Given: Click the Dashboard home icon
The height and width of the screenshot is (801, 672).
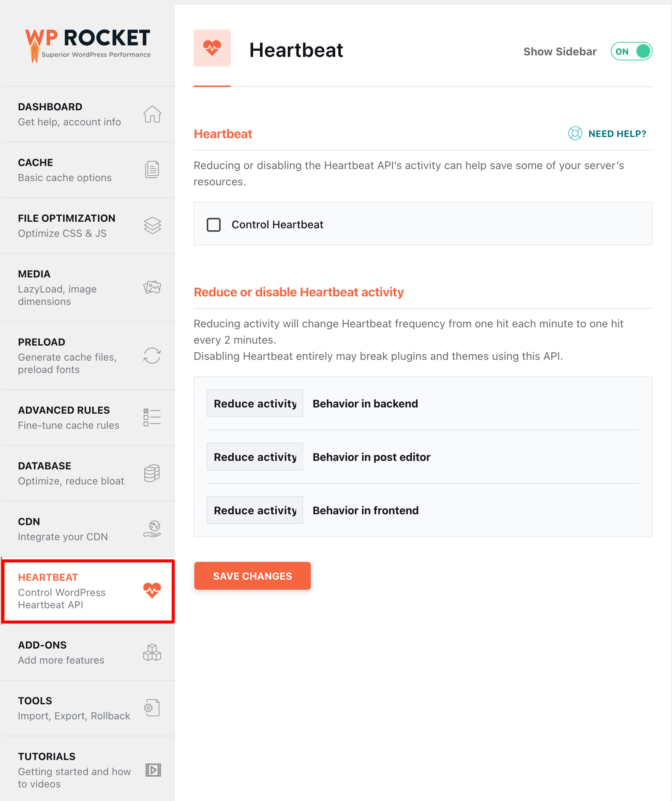Looking at the screenshot, I should (x=152, y=114).
